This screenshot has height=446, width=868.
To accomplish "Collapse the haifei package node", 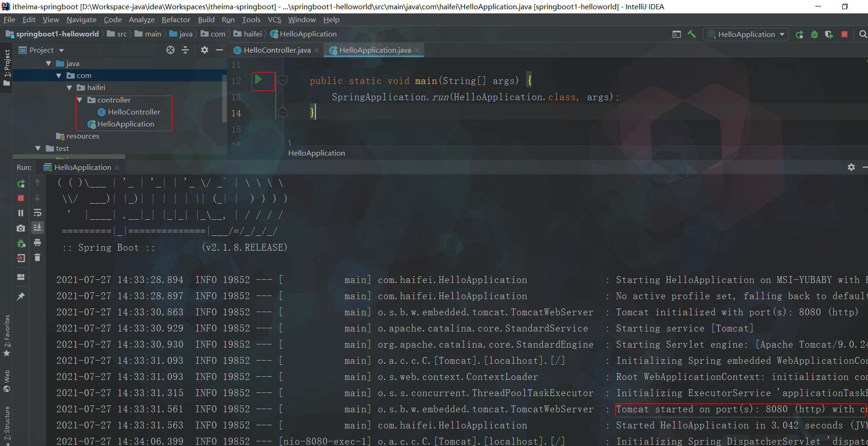I will click(x=69, y=88).
